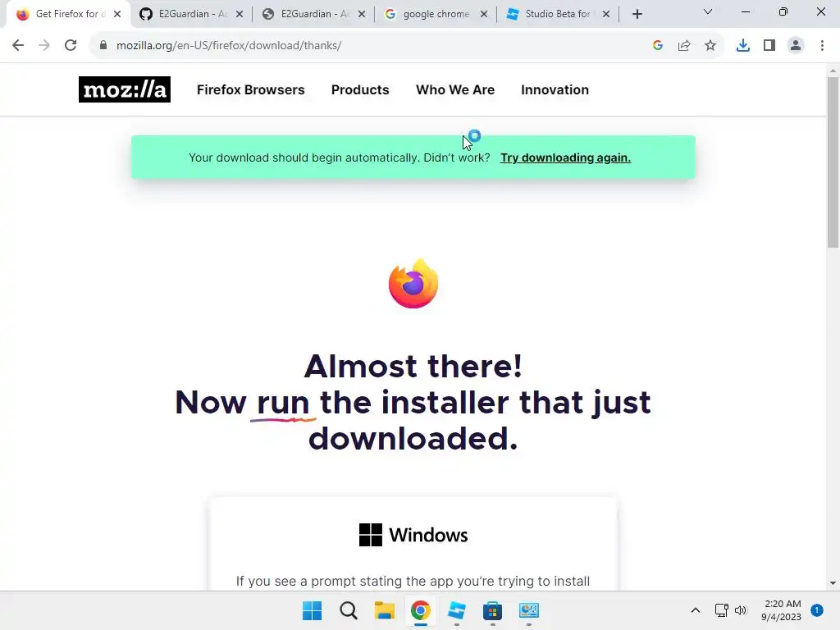The height and width of the screenshot is (630, 840).
Task: Click the Mozilla logo
Action: click(x=125, y=89)
